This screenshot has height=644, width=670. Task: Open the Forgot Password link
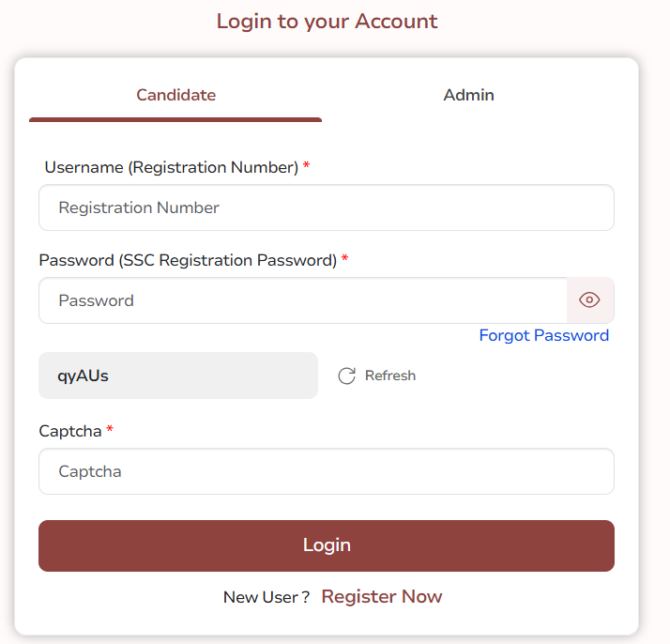pos(543,335)
